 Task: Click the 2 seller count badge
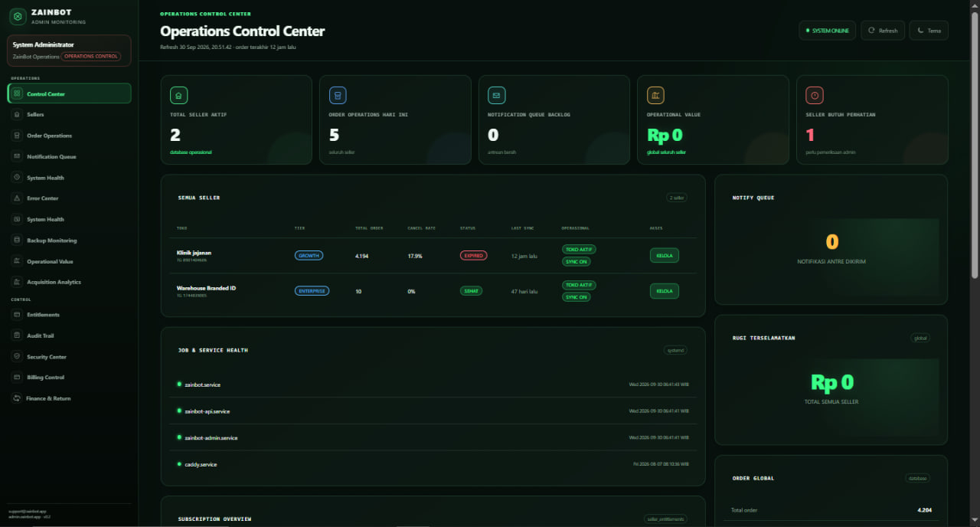pyautogui.click(x=677, y=198)
